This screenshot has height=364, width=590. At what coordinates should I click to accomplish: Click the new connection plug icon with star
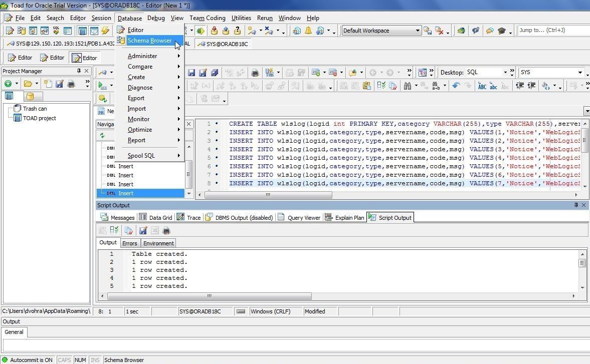point(252,31)
